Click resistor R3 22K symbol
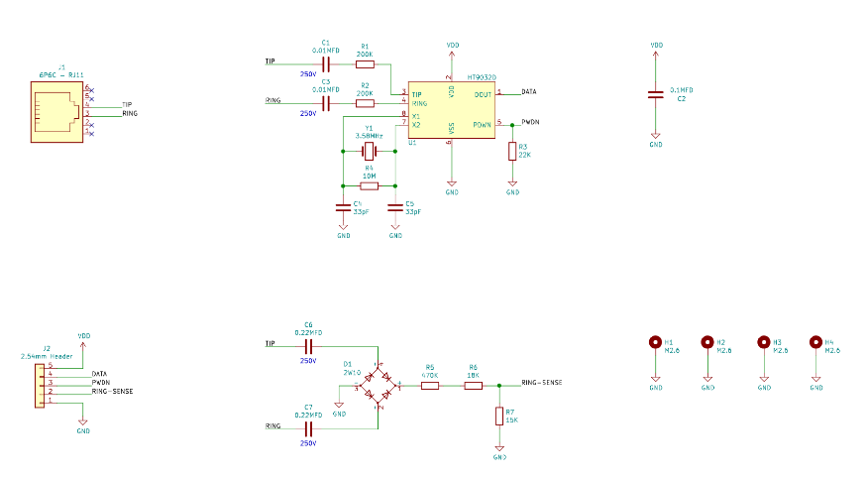This screenshot has height=478, width=868. coord(512,151)
